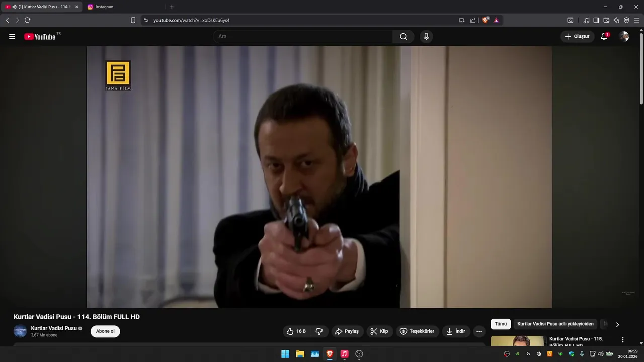Open File Explorer from taskbar
Viewport: 644px width, 362px height.
click(300, 354)
